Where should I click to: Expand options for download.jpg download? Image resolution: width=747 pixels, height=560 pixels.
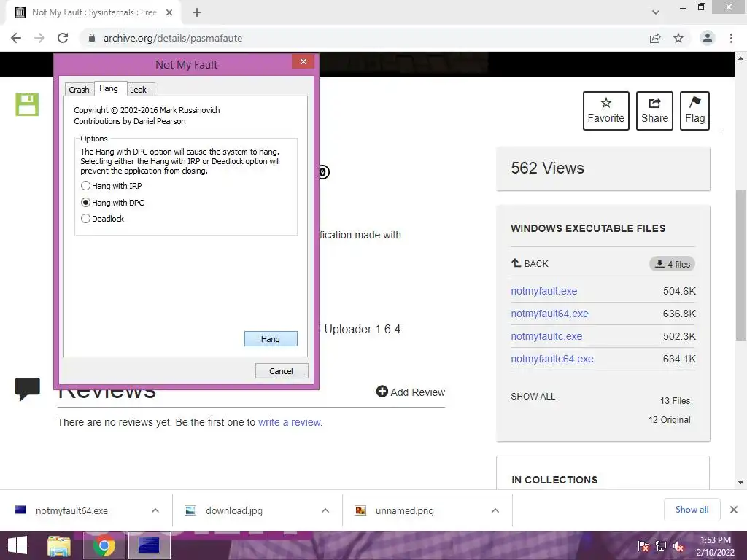click(x=325, y=510)
